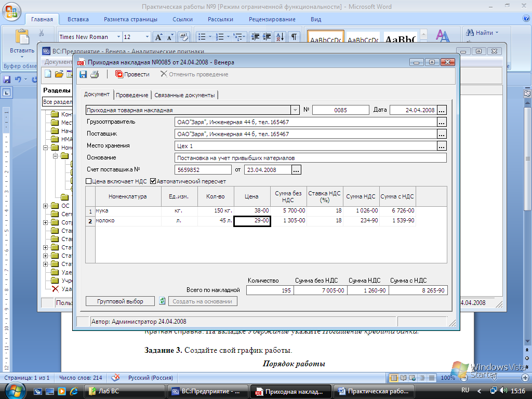Click the open folder icon in the ВС:Предприятие toolbar
The image size is (532, 399).
point(59,74)
